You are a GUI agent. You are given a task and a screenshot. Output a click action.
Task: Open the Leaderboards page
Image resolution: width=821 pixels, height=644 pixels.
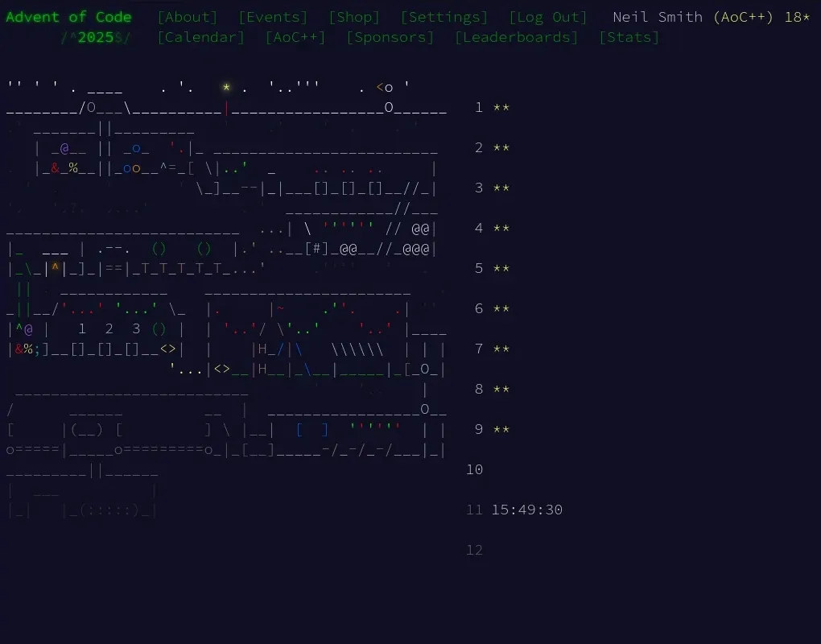click(516, 37)
